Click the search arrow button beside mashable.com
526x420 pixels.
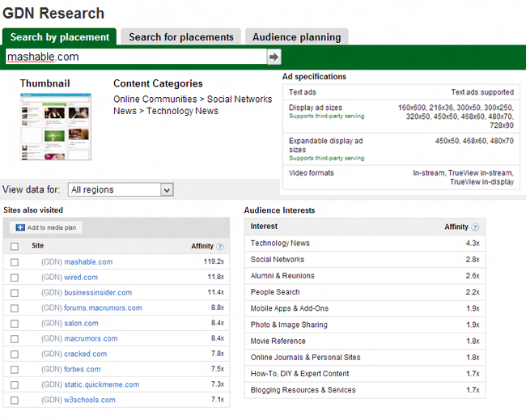274,57
